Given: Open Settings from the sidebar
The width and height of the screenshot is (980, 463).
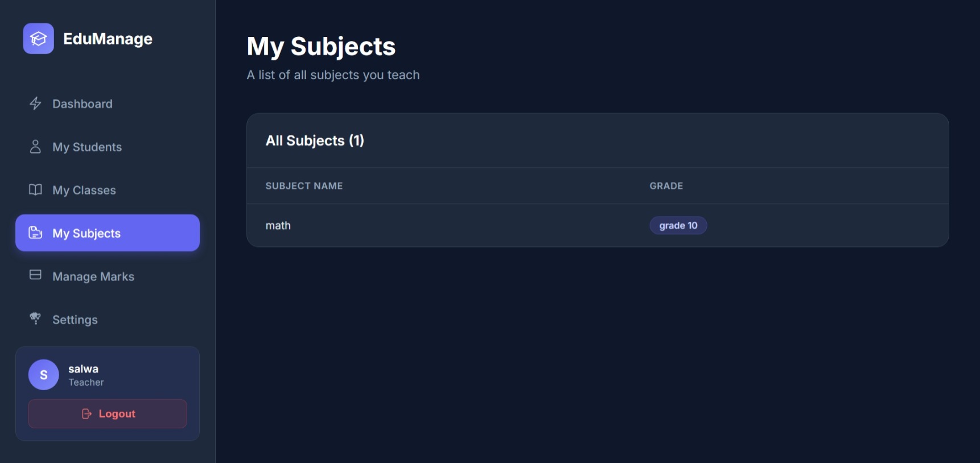Looking at the screenshot, I should (75, 320).
